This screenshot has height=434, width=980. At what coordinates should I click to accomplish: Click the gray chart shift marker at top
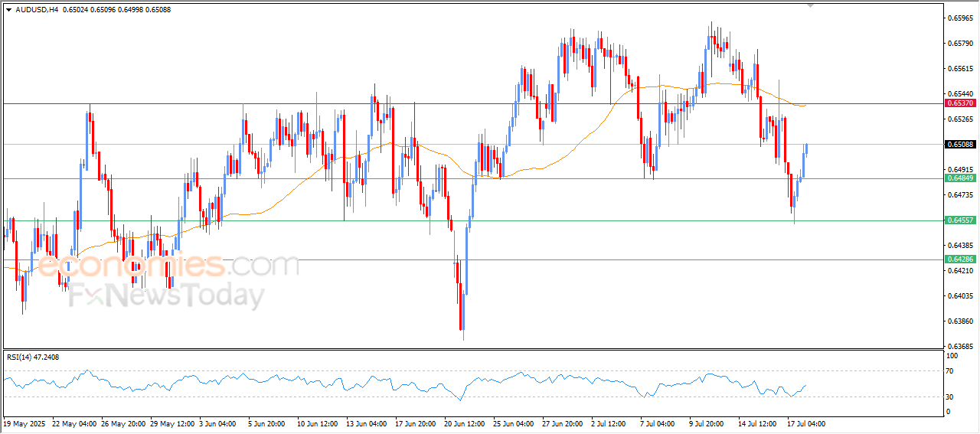click(812, 5)
